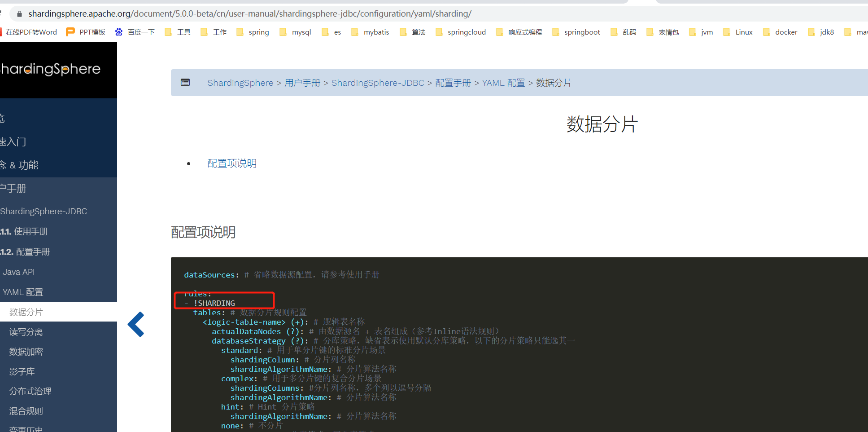Navigate to ShardingSphere via the breadcrumb
This screenshot has width=868, height=432.
point(240,83)
